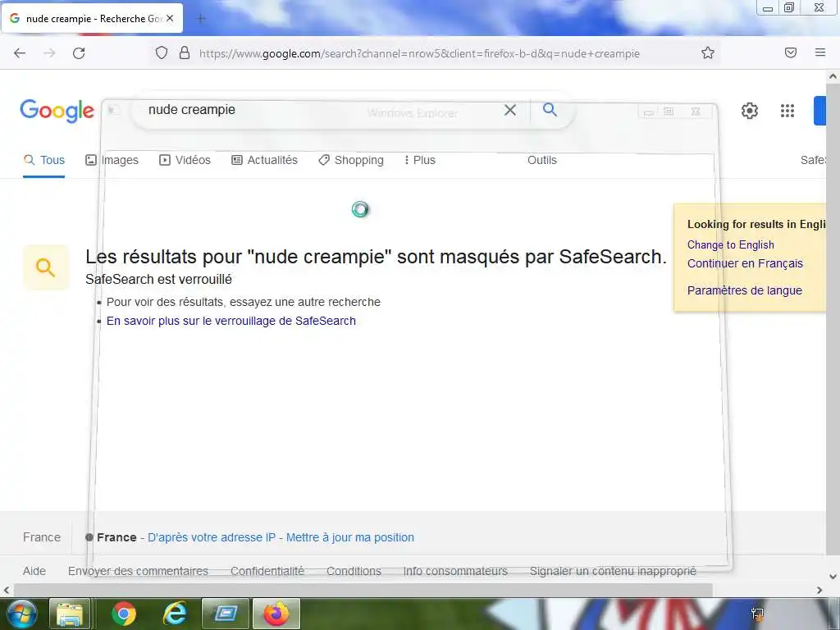Click the blue magnifier search button
This screenshot has height=630, width=840.
[550, 110]
